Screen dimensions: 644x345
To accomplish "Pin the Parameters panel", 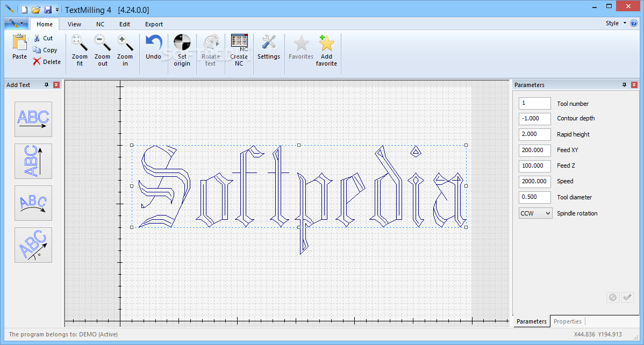I will pos(624,84).
